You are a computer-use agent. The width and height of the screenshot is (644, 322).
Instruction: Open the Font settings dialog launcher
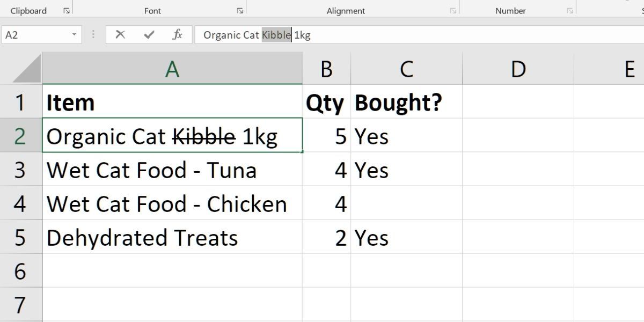pyautogui.click(x=240, y=11)
